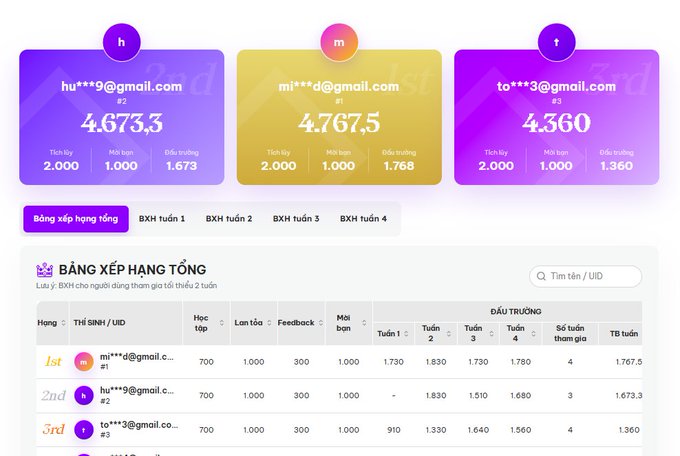Sort by Tuần 3 column arrows
Viewport: 680px width, 456px height.
491,334
